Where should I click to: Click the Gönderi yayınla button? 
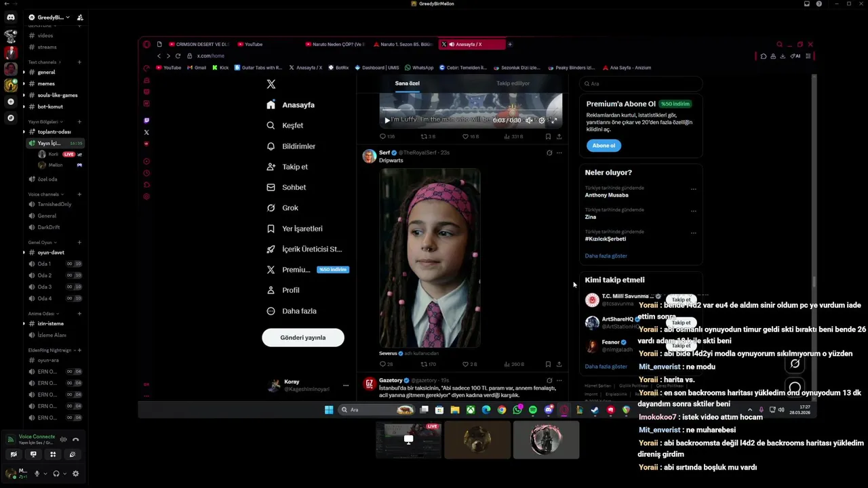303,338
